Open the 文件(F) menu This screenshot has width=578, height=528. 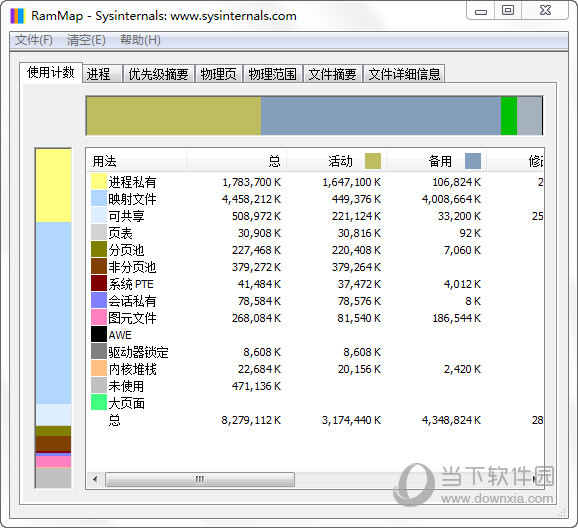click(x=34, y=40)
